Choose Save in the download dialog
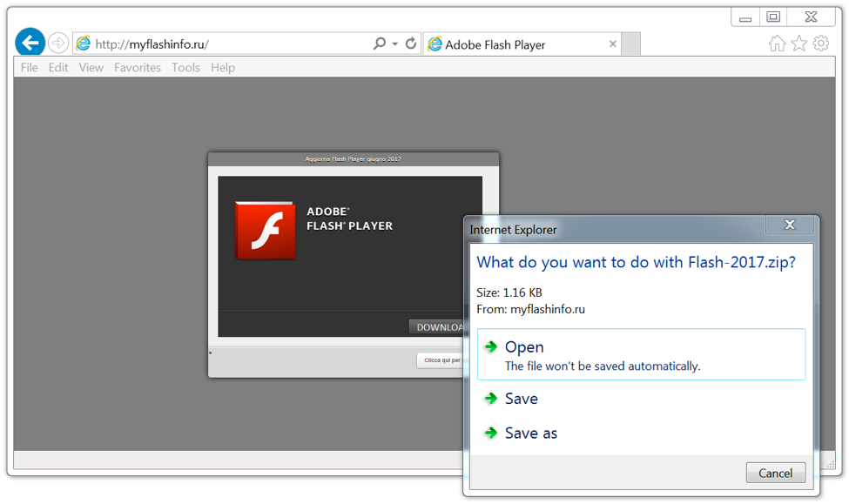 (522, 399)
